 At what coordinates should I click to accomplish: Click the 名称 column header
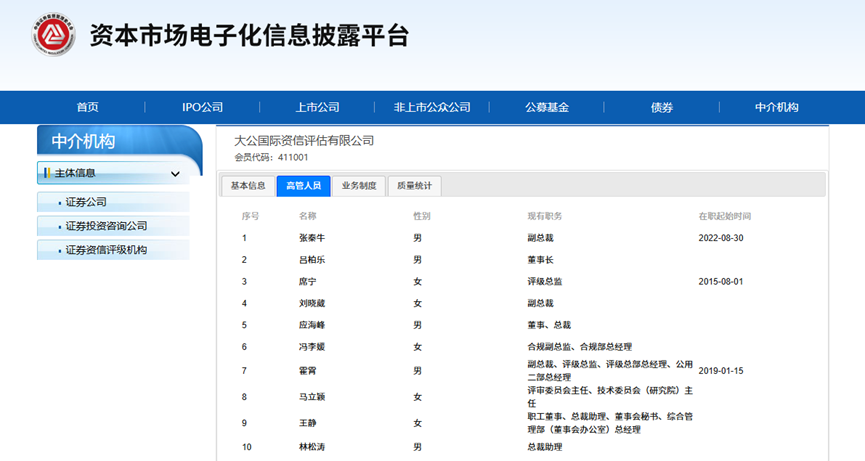click(x=307, y=216)
